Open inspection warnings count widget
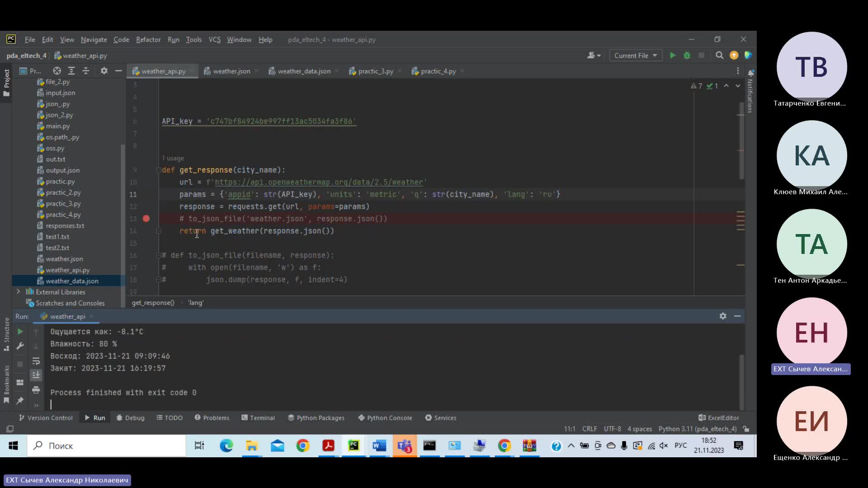 [704, 86]
